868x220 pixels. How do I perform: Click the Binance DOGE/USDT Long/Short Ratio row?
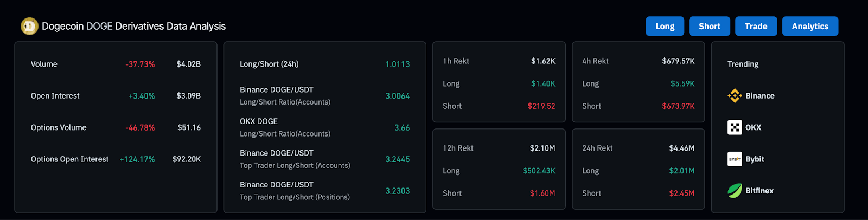324,96
